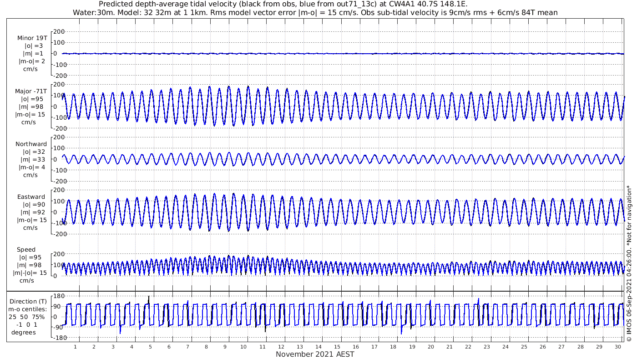637x364 pixels.
Task: Click the 'November 2021 AEST' axis title
Action: coord(315,354)
